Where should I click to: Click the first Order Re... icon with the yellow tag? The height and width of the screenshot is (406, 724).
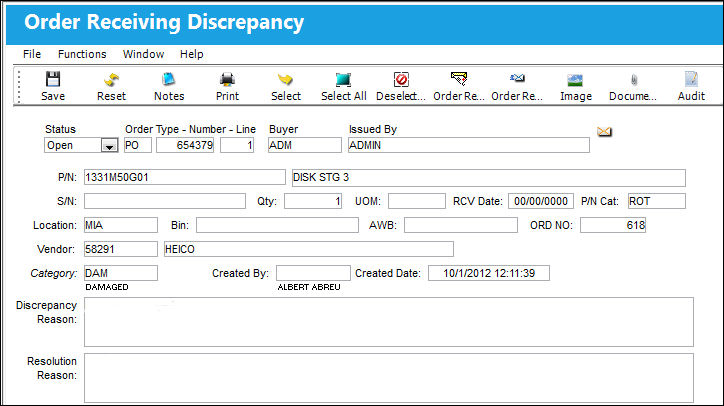[x=459, y=79]
